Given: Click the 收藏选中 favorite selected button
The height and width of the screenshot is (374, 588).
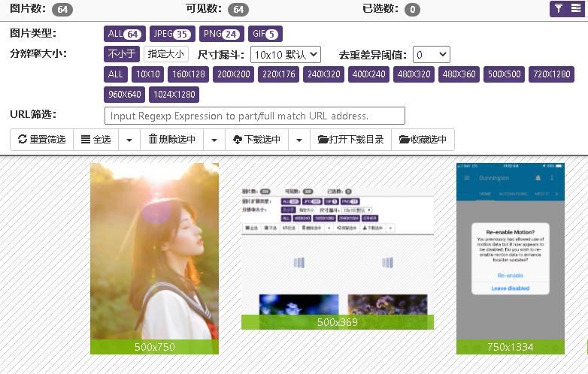Looking at the screenshot, I should pyautogui.click(x=423, y=140).
